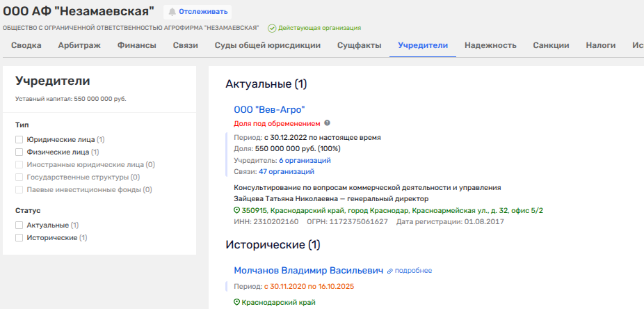Click the map pin icon near Краснодарский край

[x=236, y=302]
